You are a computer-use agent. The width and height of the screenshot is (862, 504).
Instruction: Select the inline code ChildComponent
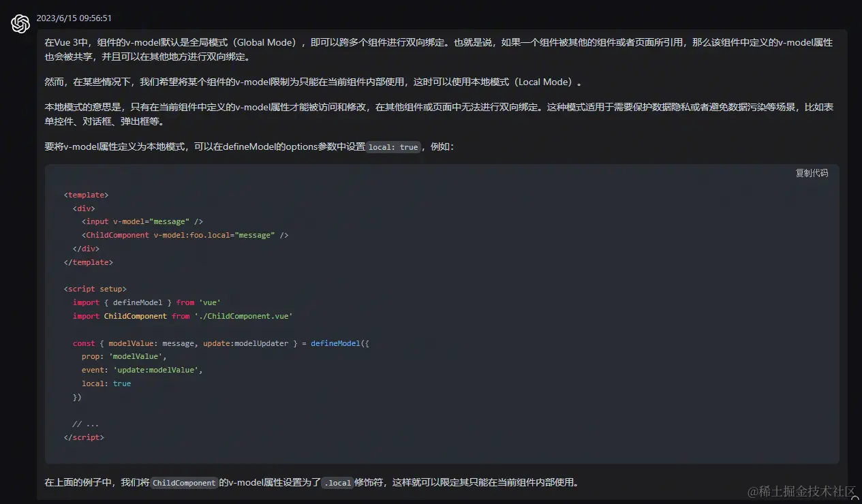[x=184, y=483]
